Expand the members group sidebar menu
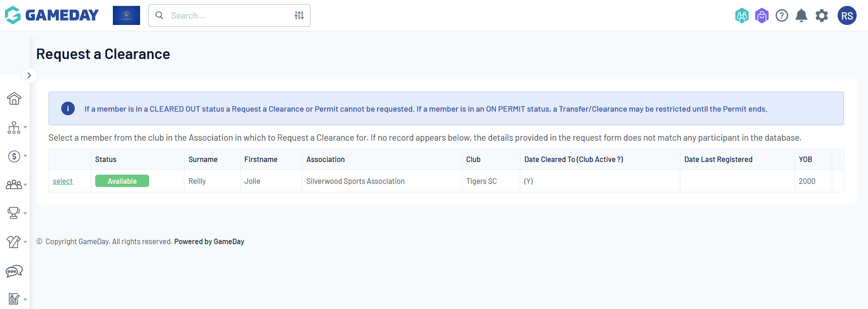The width and height of the screenshot is (868, 309). coord(15,185)
